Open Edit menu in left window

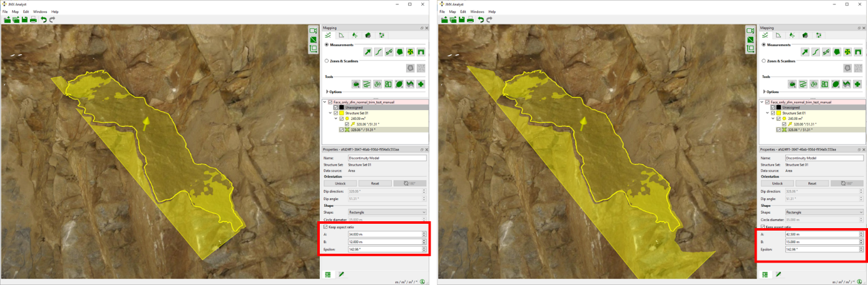click(x=26, y=11)
